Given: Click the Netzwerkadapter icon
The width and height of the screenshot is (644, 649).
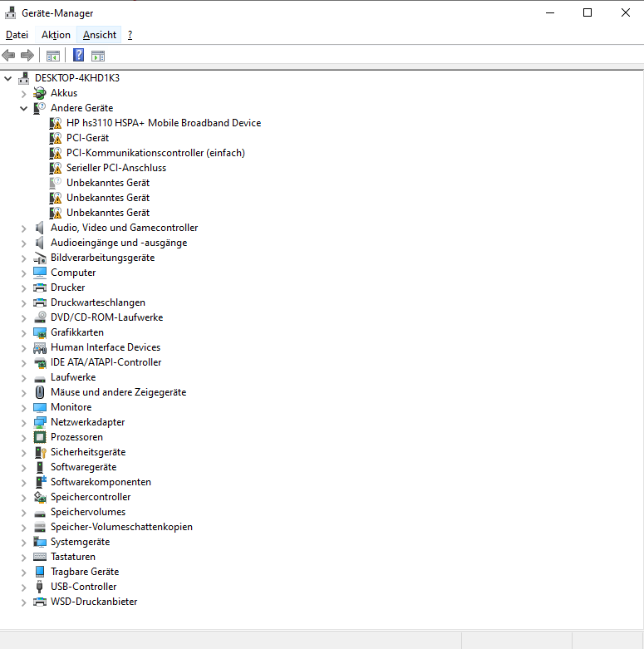Looking at the screenshot, I should click(x=40, y=422).
